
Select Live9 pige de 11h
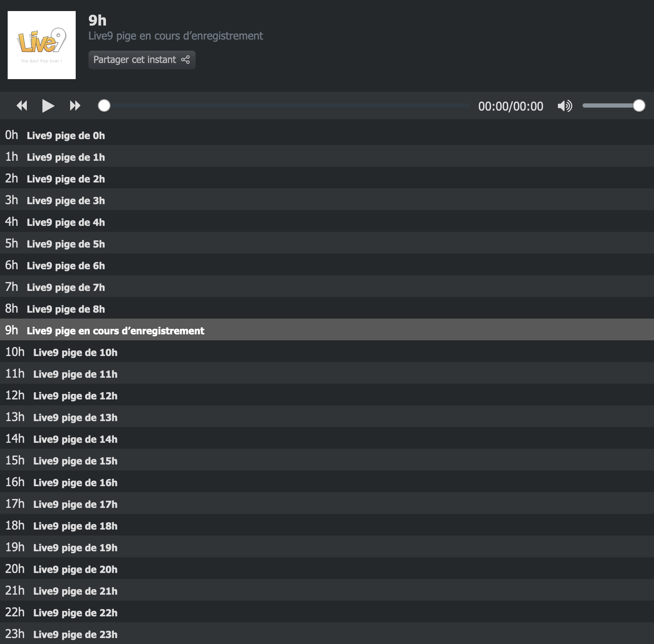click(327, 373)
